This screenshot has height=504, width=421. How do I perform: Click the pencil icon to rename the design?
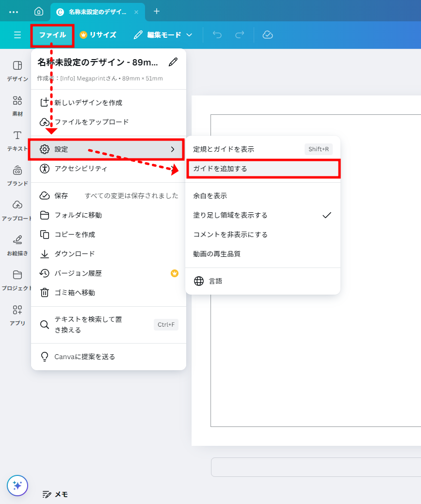pos(173,62)
